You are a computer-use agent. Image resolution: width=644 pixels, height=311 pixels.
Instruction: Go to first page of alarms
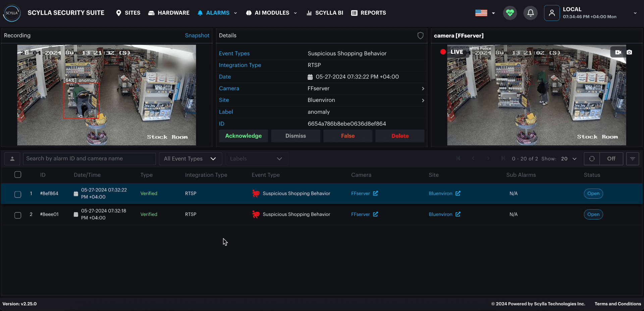pyautogui.click(x=458, y=159)
